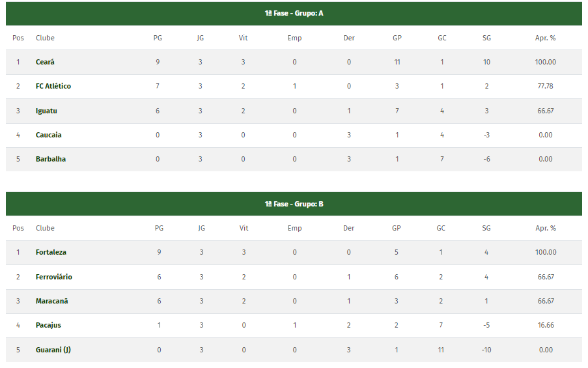Click the Apr. % column header in Group A
588x368 pixels.
[x=545, y=38]
